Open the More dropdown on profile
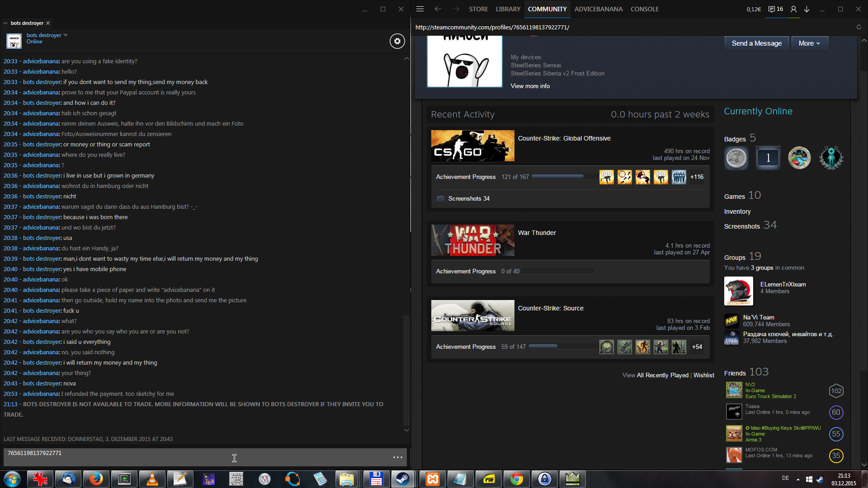Screen dimensions: 868x488 click(x=809, y=43)
